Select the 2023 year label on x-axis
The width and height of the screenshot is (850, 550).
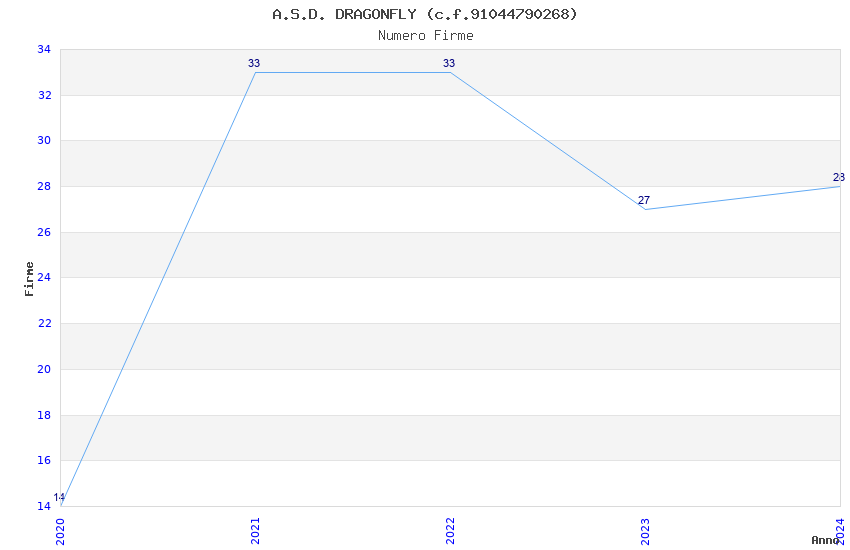point(645,531)
